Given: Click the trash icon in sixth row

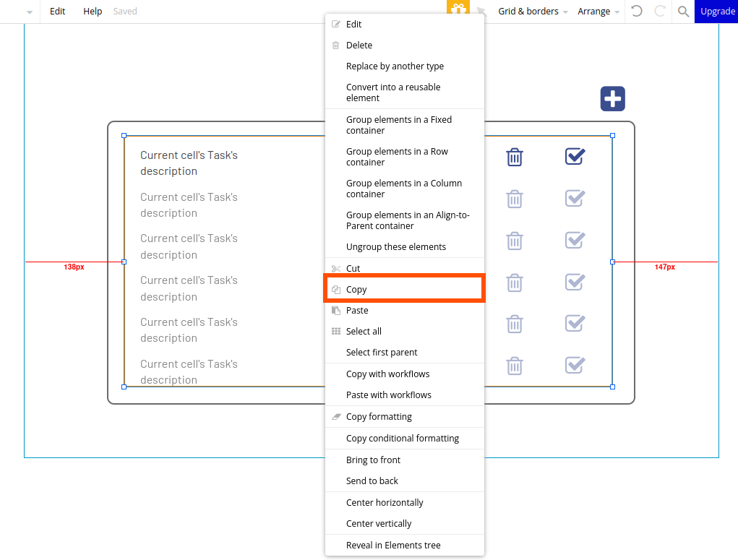Looking at the screenshot, I should [515, 366].
